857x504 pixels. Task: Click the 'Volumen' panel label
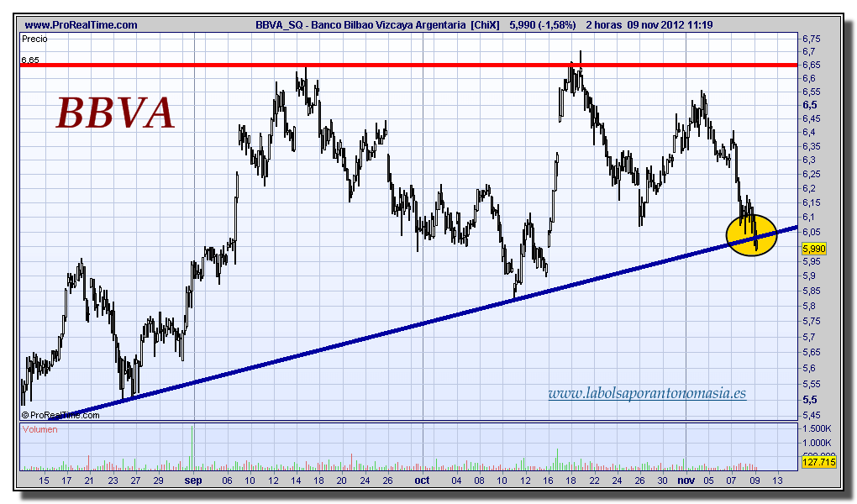tap(39, 429)
